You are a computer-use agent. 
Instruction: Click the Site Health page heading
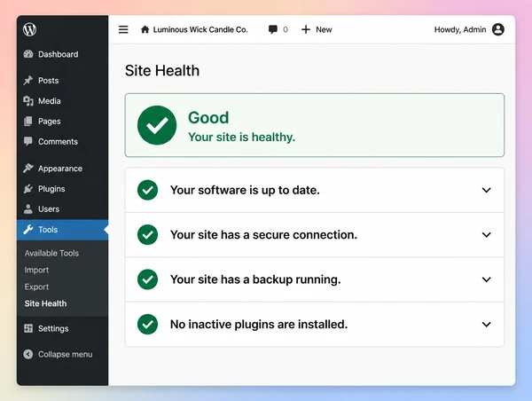click(162, 71)
